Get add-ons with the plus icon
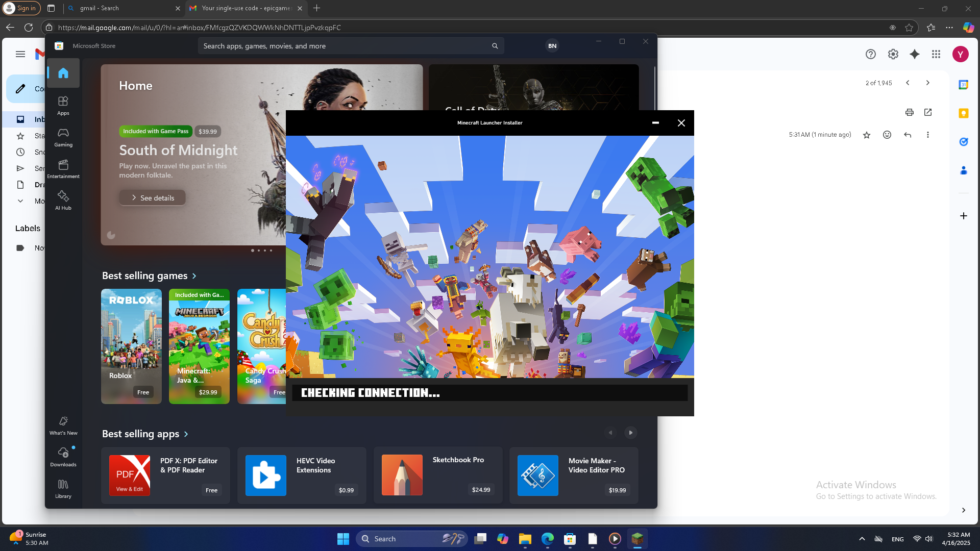The width and height of the screenshot is (980, 551). 964,216
